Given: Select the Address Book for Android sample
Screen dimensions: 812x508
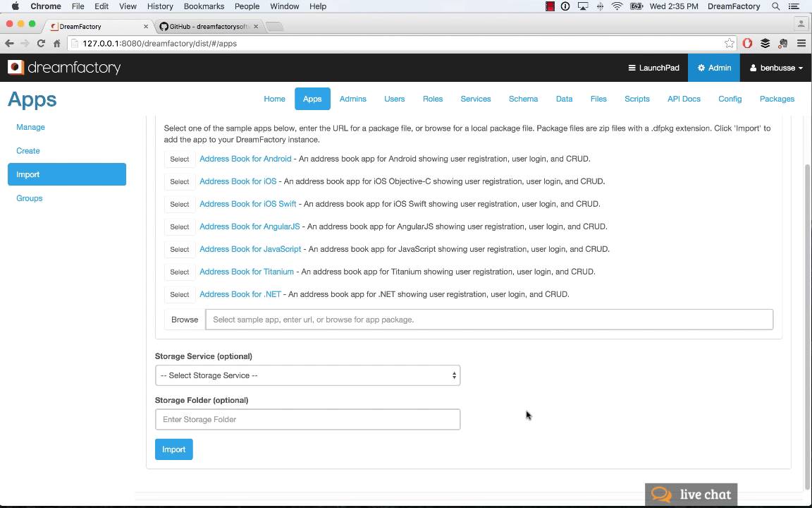Looking at the screenshot, I should [180, 159].
